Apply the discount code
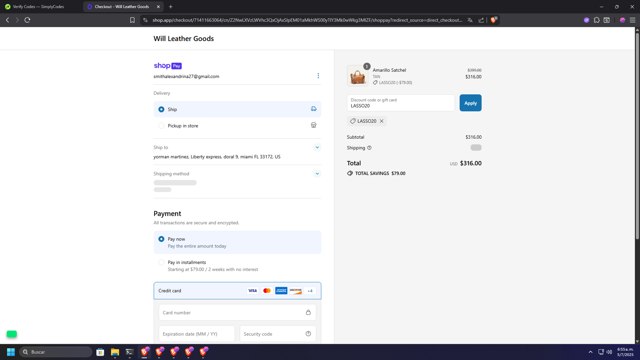The height and width of the screenshot is (360, 640). tap(470, 103)
